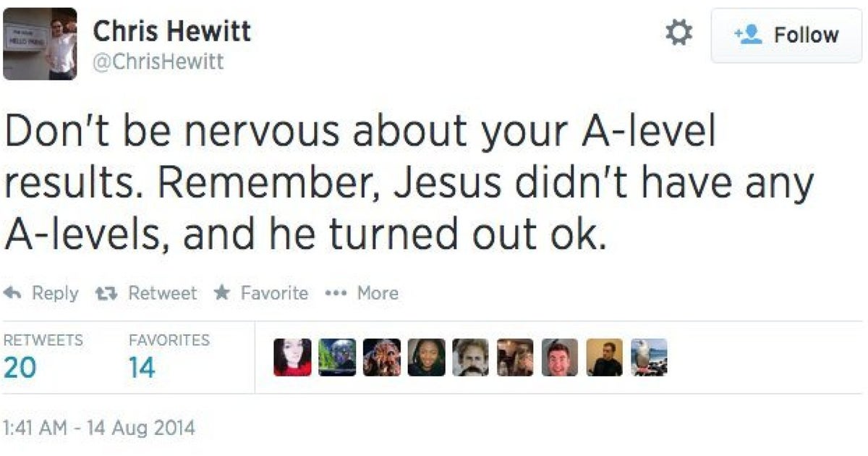The width and height of the screenshot is (868, 456).
Task: Favorite the tweet with the star
Action: [x=261, y=293]
